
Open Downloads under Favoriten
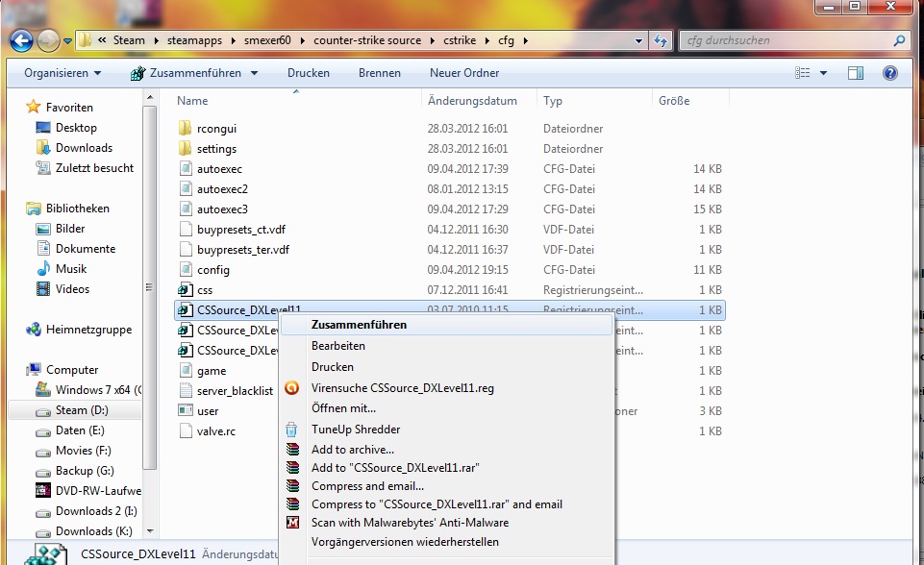(x=84, y=148)
